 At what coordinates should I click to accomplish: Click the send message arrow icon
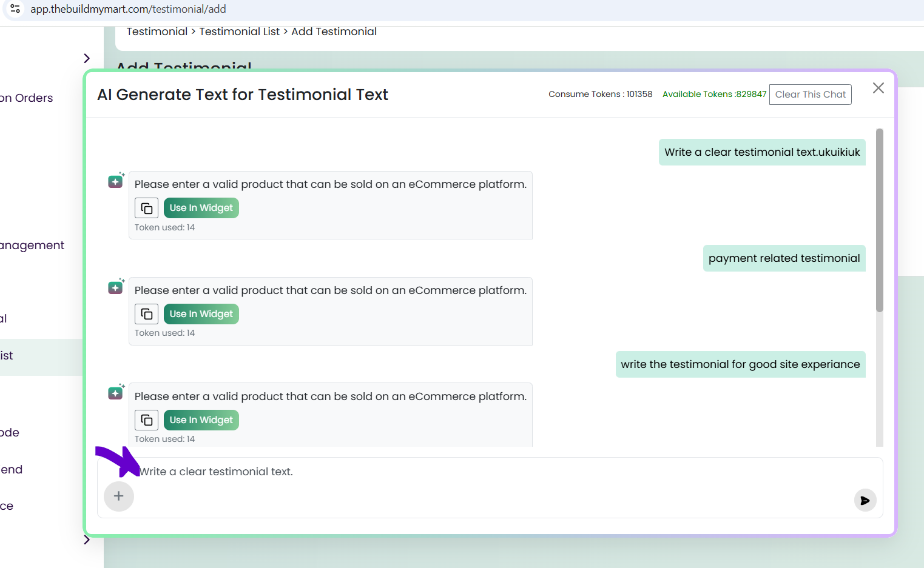[865, 500]
